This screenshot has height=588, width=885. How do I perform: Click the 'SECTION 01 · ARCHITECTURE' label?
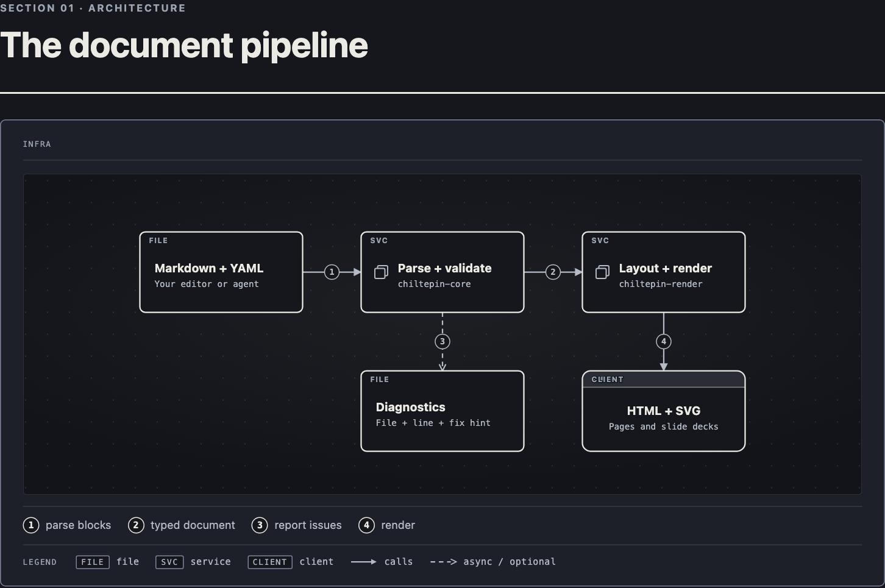click(93, 8)
